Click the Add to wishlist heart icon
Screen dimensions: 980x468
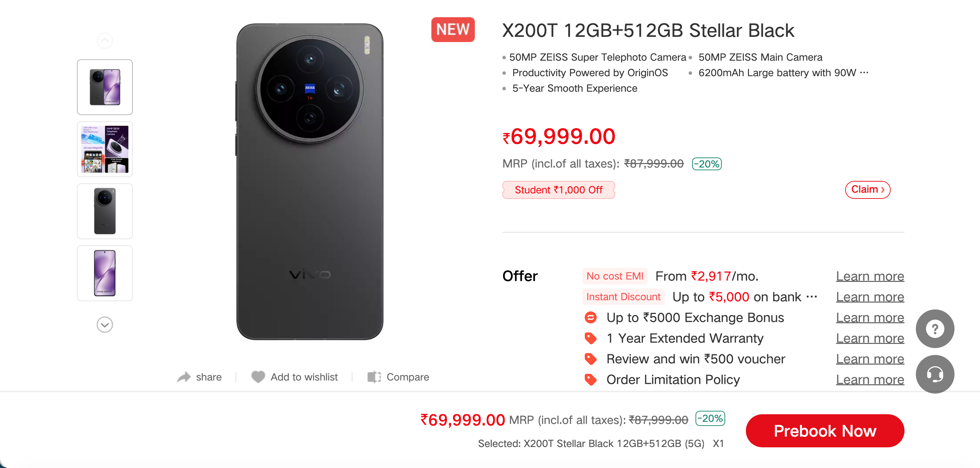click(x=258, y=377)
